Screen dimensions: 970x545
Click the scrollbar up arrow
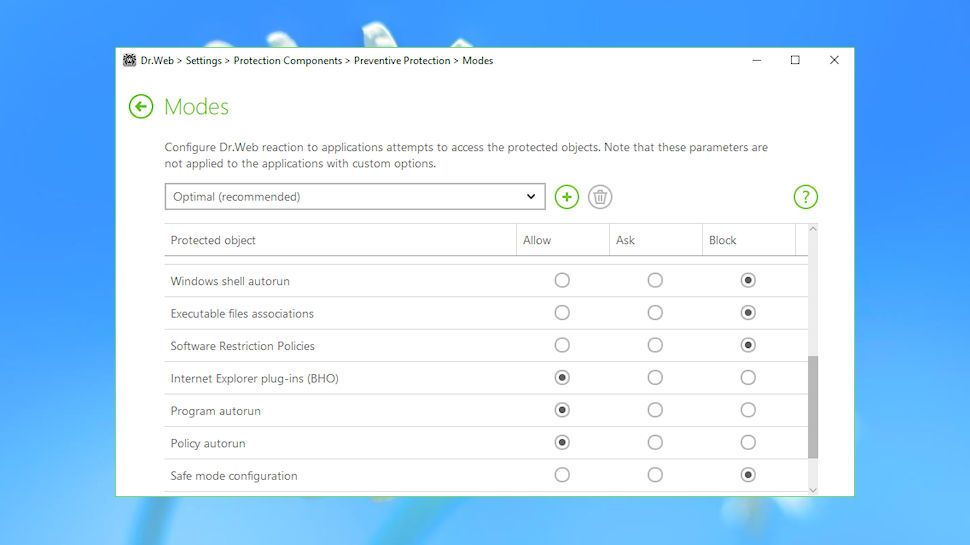(813, 229)
